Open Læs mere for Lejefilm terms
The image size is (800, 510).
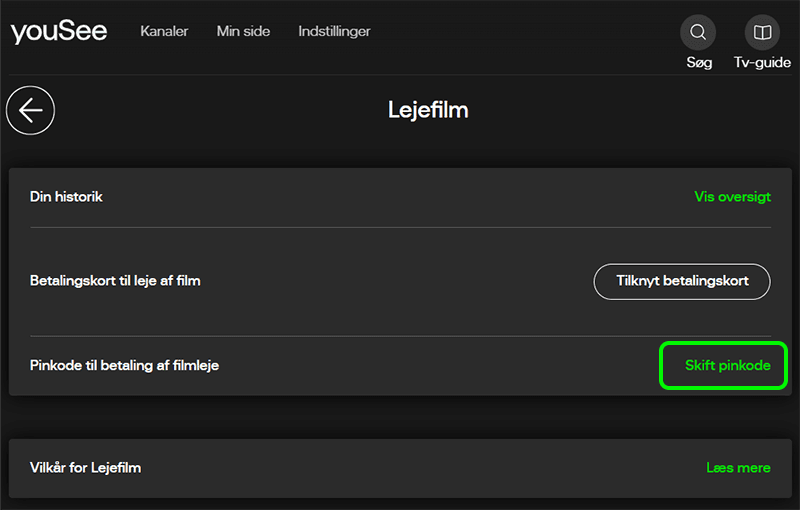pyautogui.click(x=738, y=468)
